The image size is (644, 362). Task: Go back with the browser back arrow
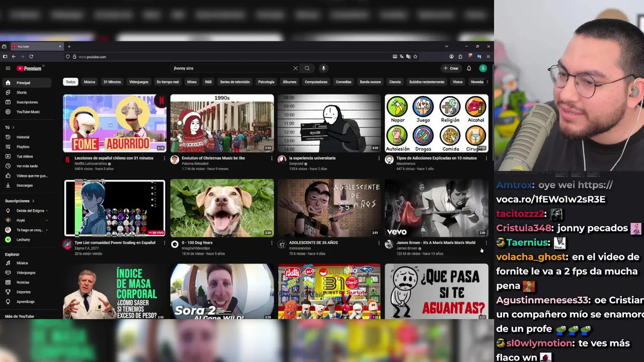(x=14, y=57)
